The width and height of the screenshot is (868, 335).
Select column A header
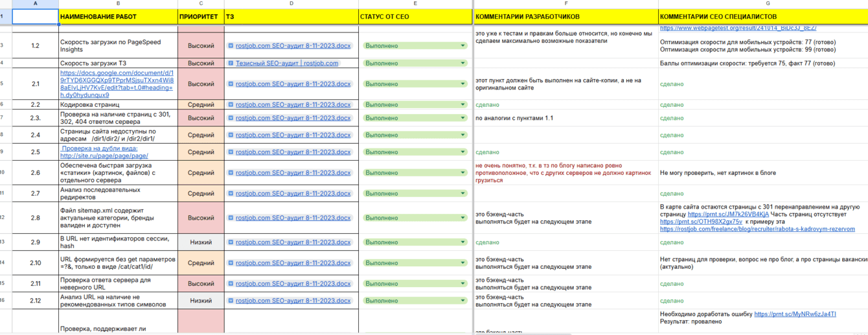35,4
